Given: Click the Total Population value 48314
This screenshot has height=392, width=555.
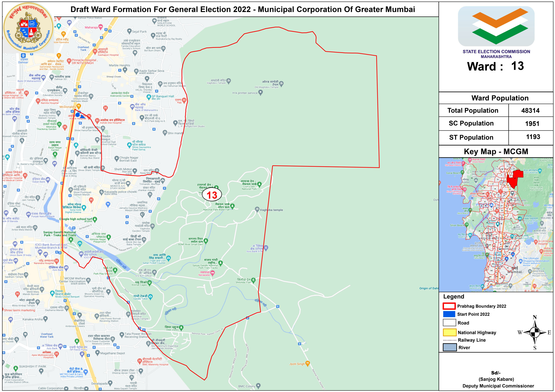Looking at the screenshot, I should (530, 111).
